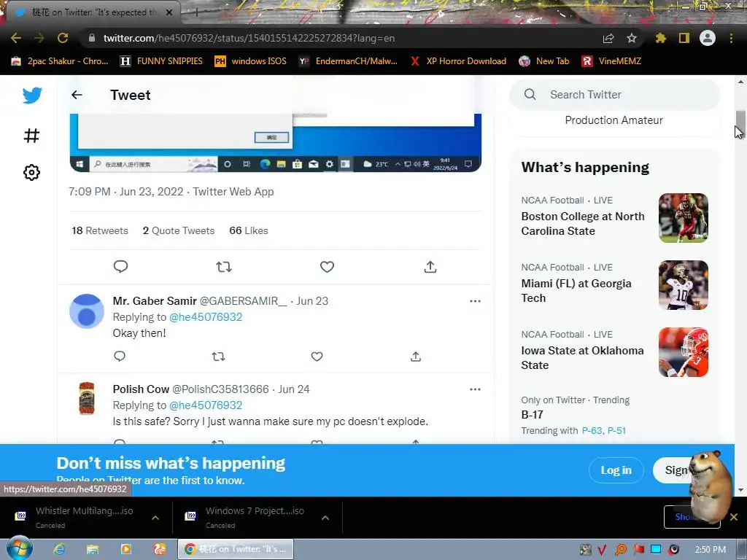The width and height of the screenshot is (747, 560).
Task: Open New Tab bookmark
Action: (544, 61)
